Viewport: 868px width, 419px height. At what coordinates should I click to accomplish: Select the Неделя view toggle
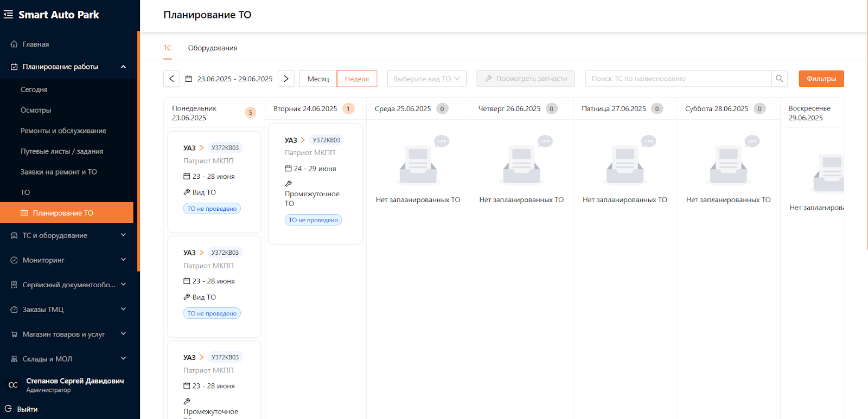[356, 79]
